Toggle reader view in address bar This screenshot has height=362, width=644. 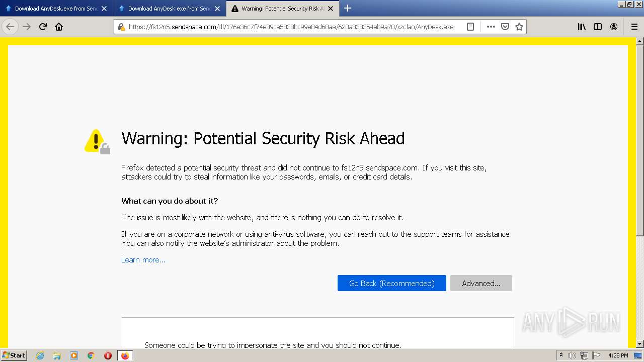pos(470,27)
